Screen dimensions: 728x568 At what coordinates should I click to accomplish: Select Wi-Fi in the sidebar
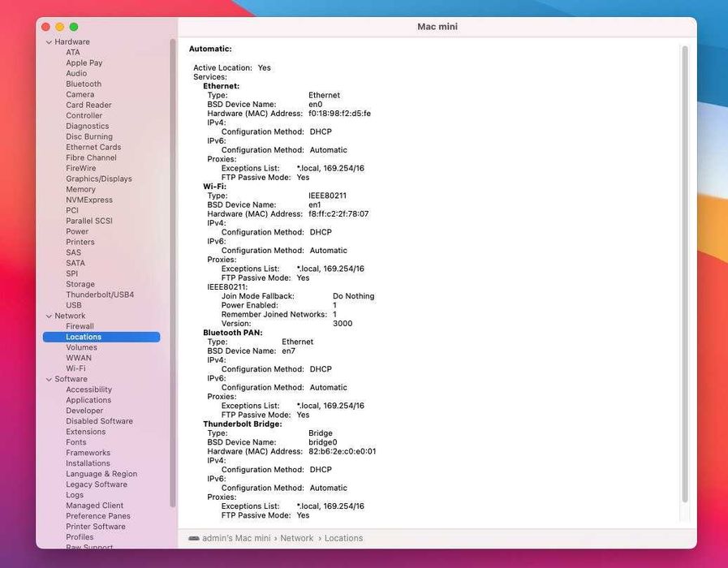(x=75, y=368)
